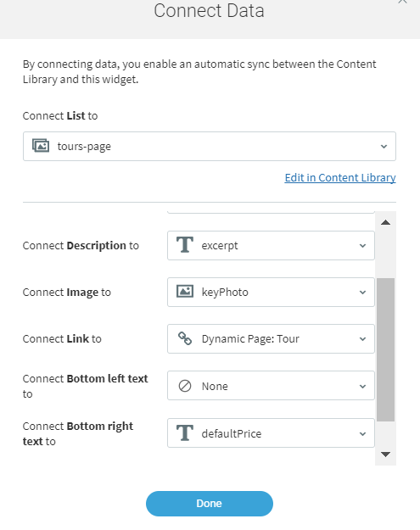The width and height of the screenshot is (420, 530).
Task: Expand the Link Dynamic Page dropdown chevron
Action: (x=362, y=339)
